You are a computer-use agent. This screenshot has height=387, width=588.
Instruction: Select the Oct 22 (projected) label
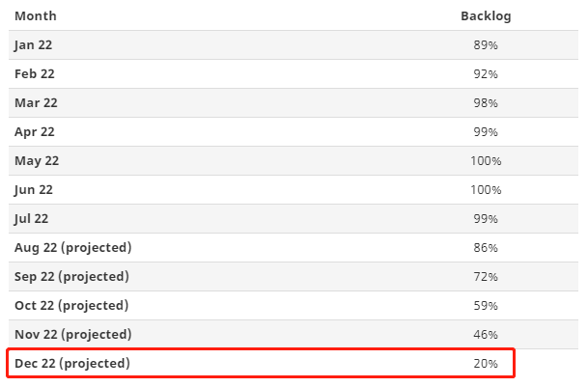pos(71,306)
